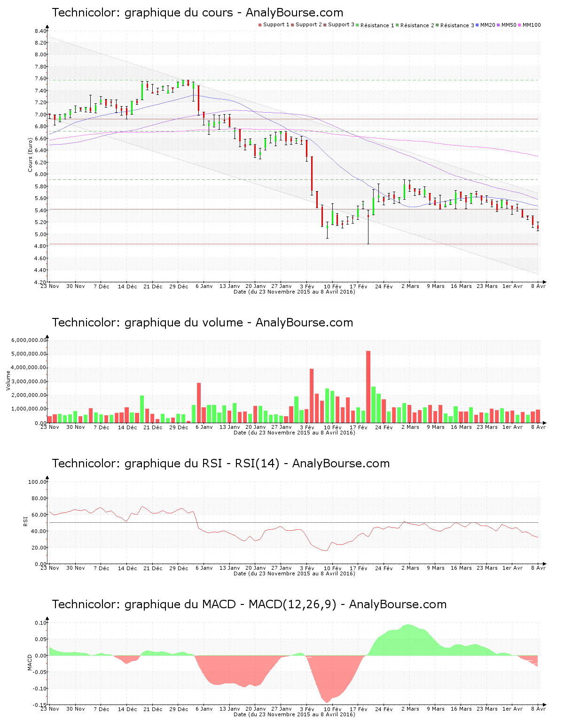Image resolution: width=564 pixels, height=728 pixels.
Task: Click the 4.20 tick on price axis
Action: click(x=40, y=282)
